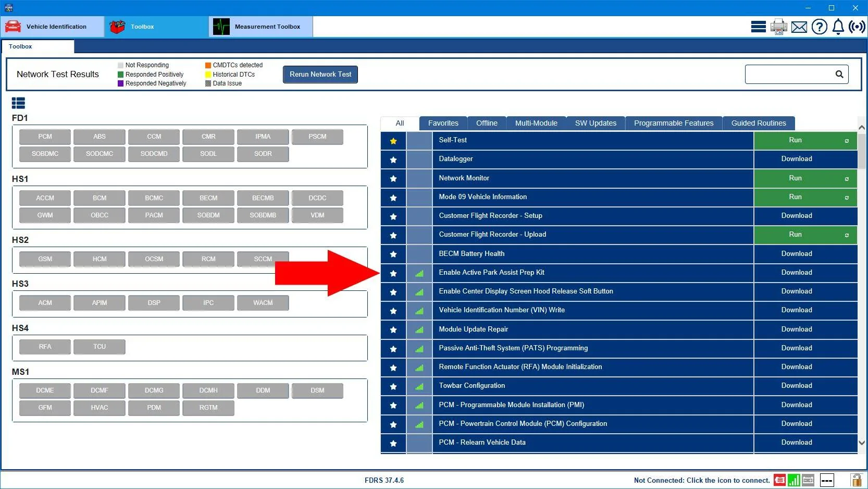Image resolution: width=868 pixels, height=489 pixels.
Task: Download BECM Battery Health
Action: coord(805,254)
